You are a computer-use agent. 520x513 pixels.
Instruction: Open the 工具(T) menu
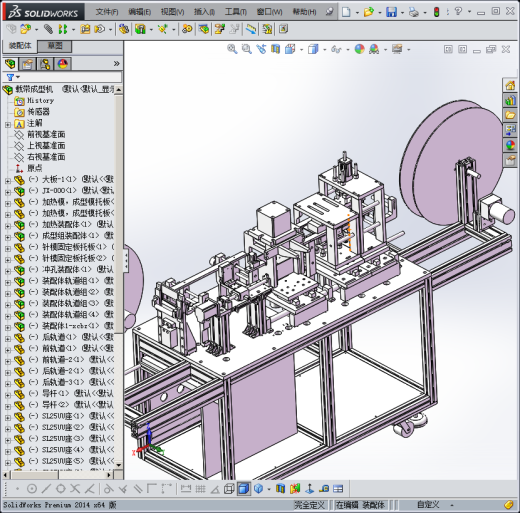(x=236, y=12)
